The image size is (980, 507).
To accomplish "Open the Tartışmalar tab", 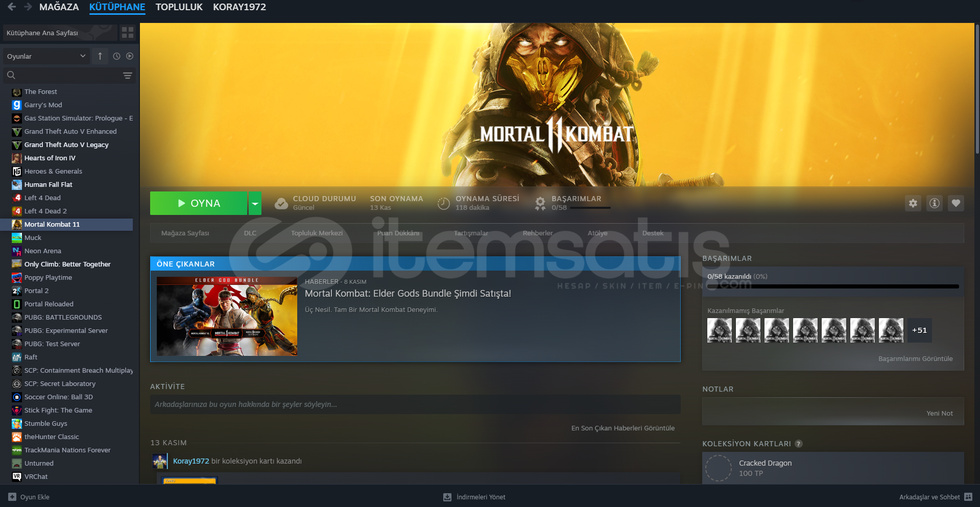I will 471,233.
